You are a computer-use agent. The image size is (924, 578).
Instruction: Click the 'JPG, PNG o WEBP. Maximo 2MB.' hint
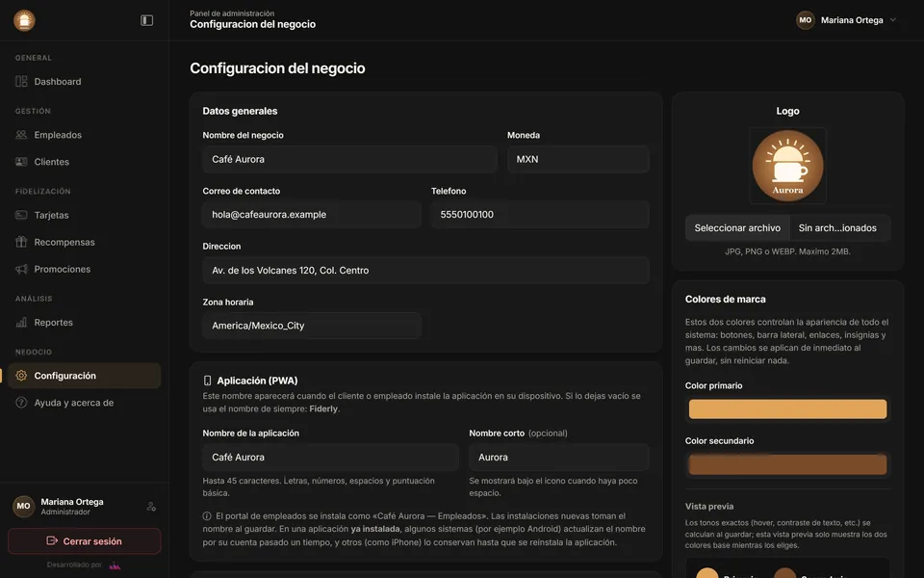click(x=787, y=251)
